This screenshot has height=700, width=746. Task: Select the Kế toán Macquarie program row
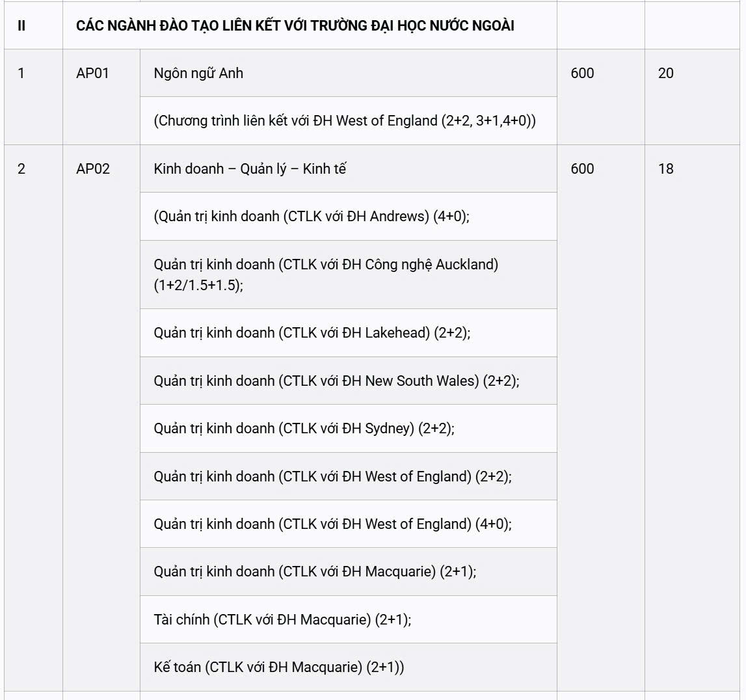(278, 667)
